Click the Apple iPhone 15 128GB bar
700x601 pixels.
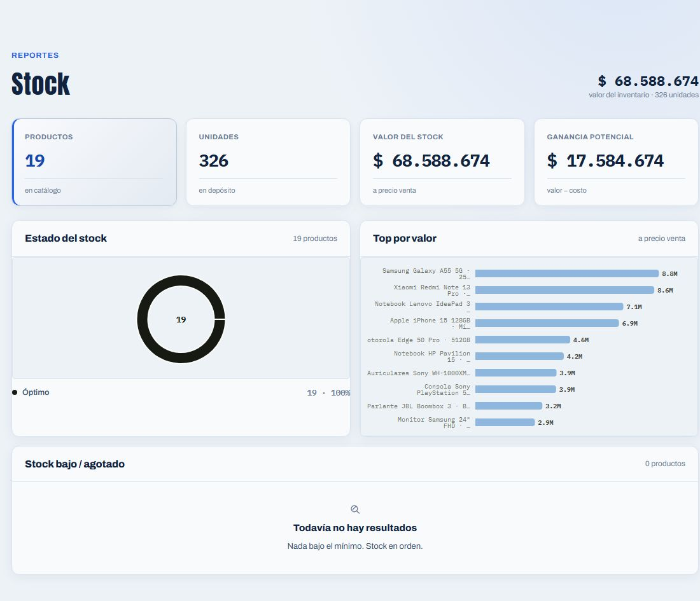(x=547, y=323)
